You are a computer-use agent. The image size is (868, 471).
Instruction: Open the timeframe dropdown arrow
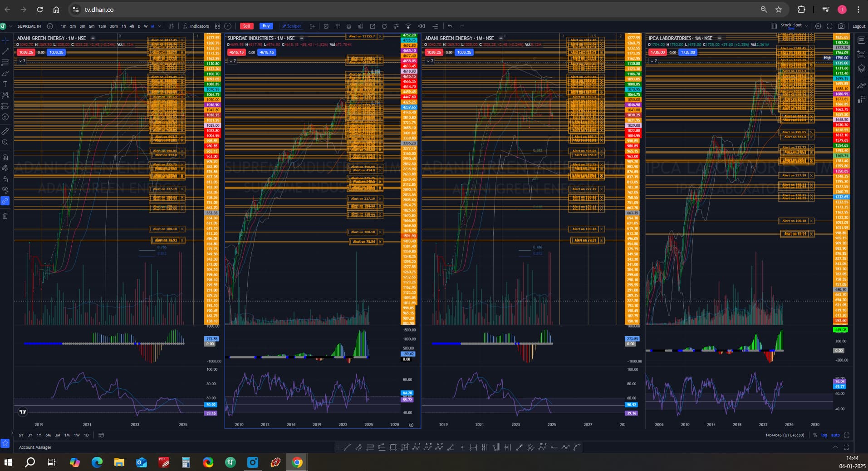coord(159,26)
